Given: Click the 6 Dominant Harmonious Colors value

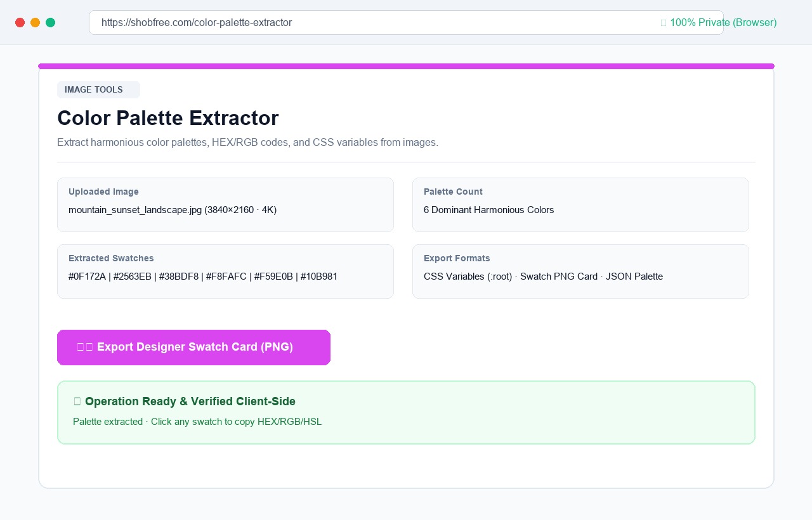Looking at the screenshot, I should [x=489, y=210].
